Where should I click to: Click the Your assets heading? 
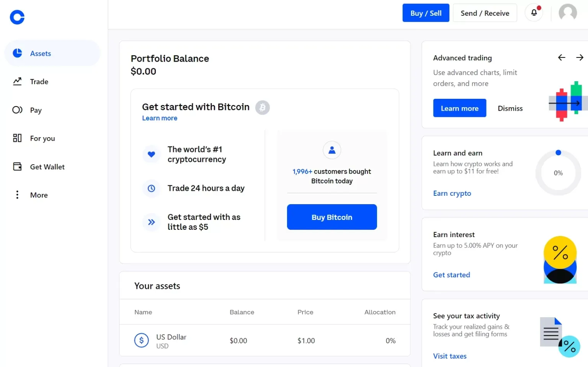point(157,286)
